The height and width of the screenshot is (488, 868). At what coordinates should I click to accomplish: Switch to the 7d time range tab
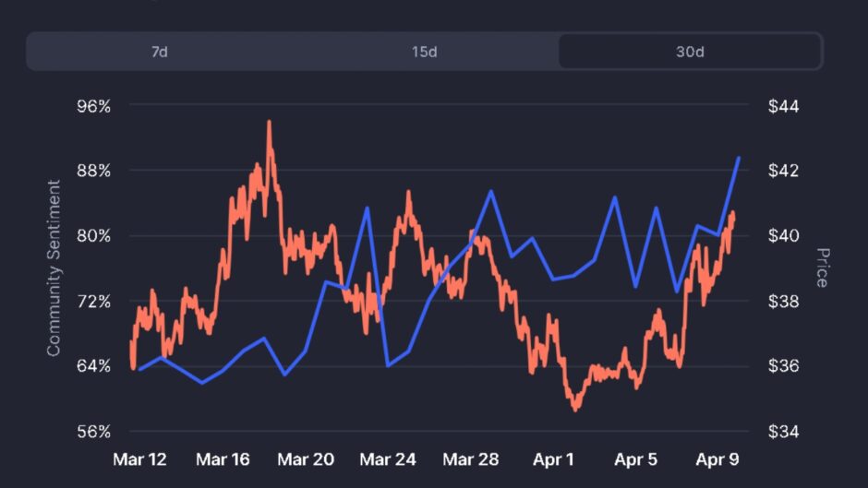point(160,52)
